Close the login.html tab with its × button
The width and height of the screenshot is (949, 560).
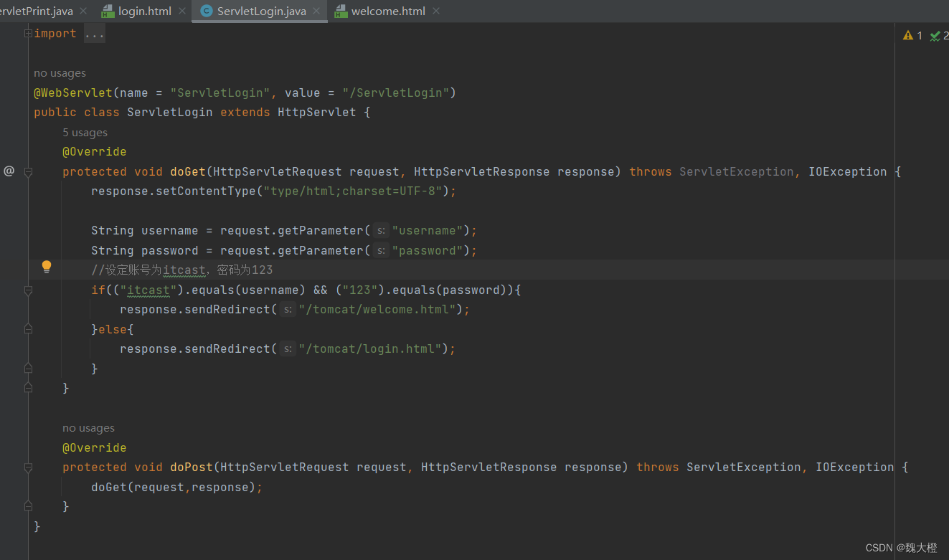point(181,11)
